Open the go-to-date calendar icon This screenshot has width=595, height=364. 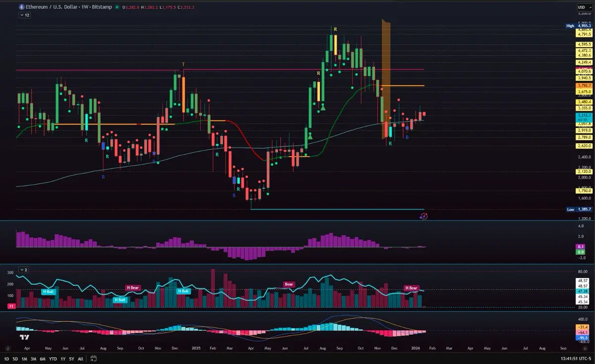click(x=93, y=358)
